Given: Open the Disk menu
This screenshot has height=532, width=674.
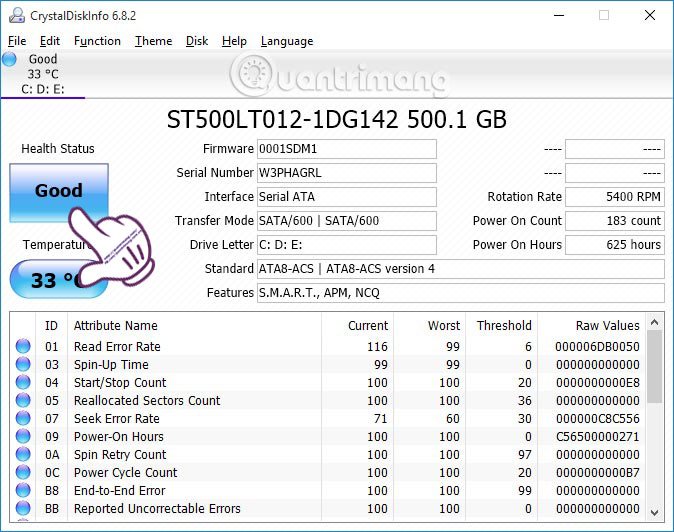Looking at the screenshot, I should 197,41.
